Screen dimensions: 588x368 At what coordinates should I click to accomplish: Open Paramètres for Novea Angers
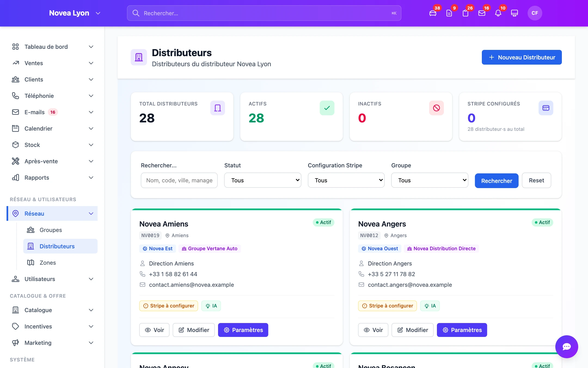(462, 330)
